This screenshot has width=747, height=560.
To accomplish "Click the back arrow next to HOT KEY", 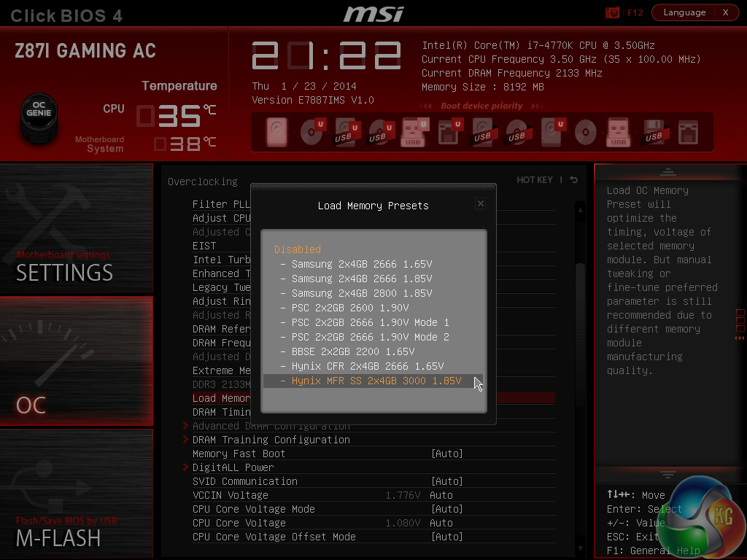I will [574, 179].
